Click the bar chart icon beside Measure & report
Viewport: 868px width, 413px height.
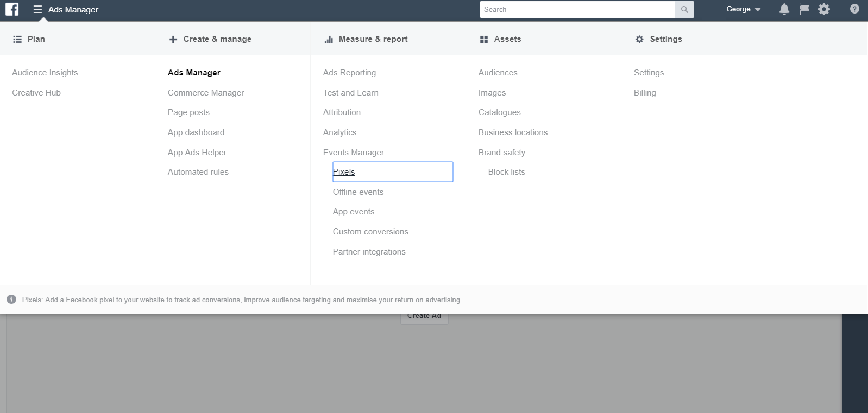tap(329, 39)
